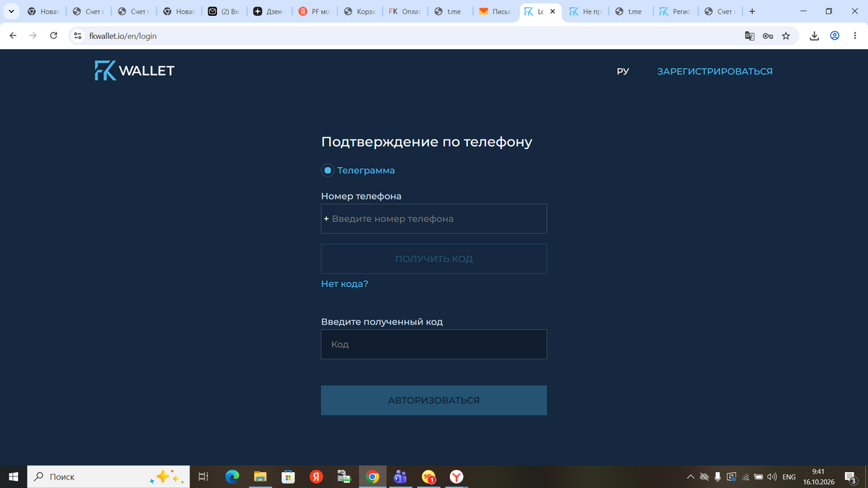Open Microsoft Teams from the taskbar

401,476
